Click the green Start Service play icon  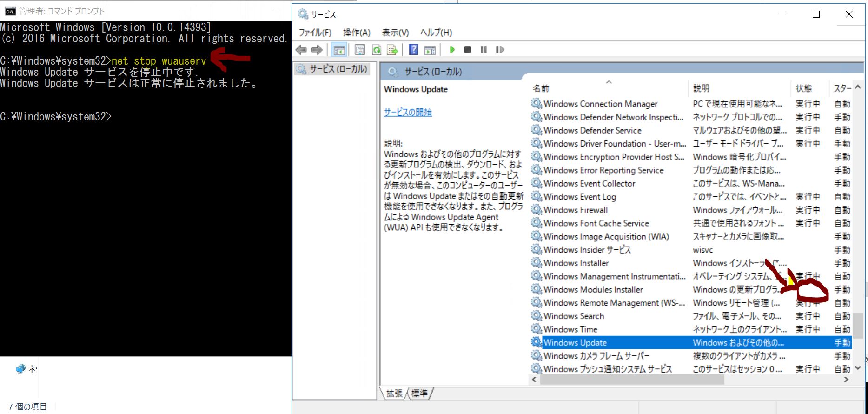coord(452,50)
